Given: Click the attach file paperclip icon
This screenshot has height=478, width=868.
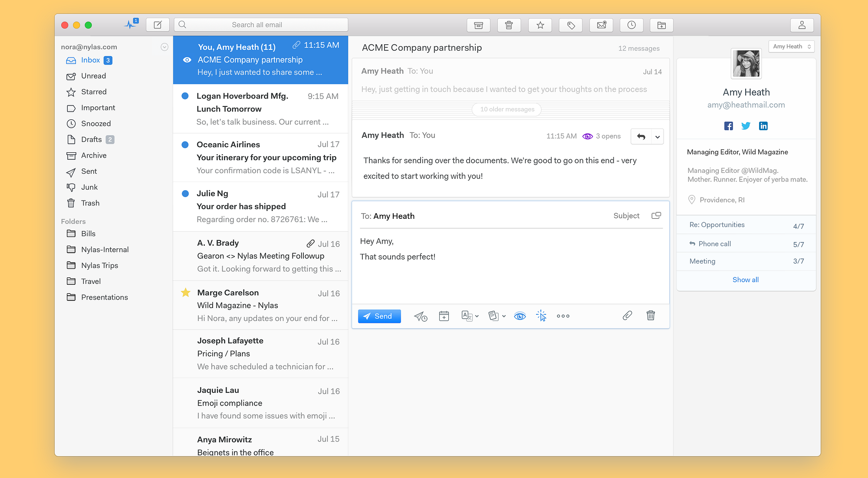Looking at the screenshot, I should pyautogui.click(x=627, y=316).
